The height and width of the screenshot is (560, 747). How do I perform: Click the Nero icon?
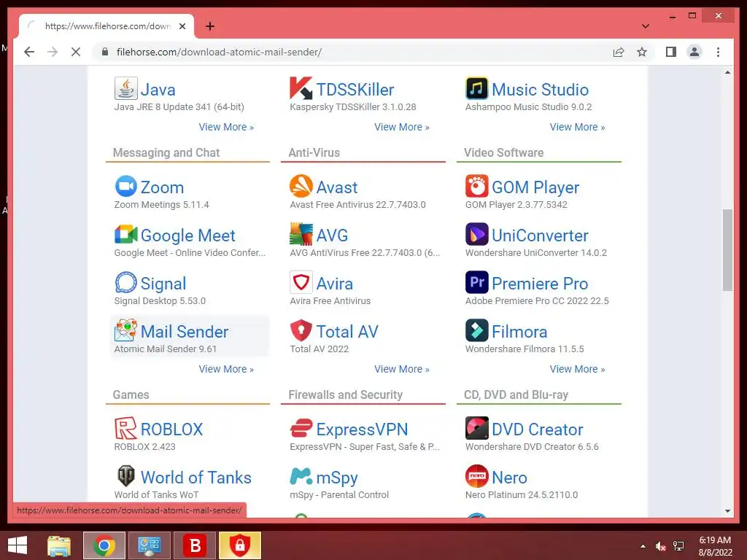tap(477, 476)
